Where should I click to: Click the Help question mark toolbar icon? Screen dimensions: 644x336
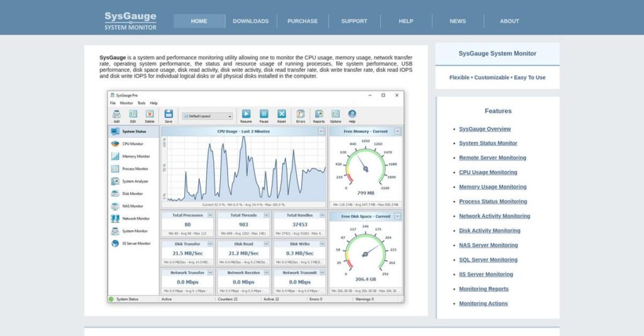352,114
